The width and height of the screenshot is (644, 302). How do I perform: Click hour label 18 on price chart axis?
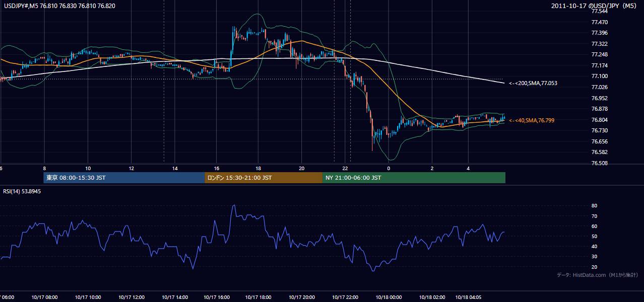pos(258,168)
